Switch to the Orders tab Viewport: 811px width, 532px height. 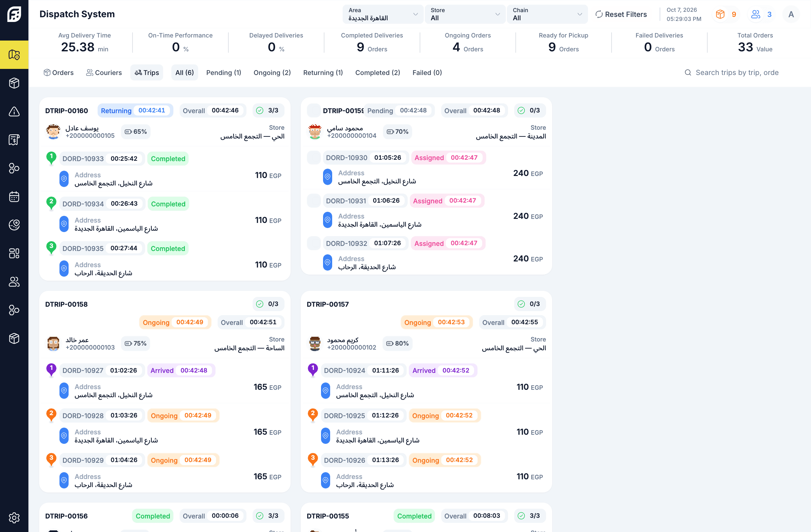(58, 73)
